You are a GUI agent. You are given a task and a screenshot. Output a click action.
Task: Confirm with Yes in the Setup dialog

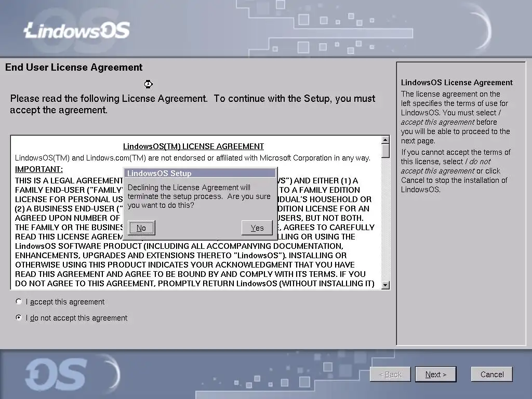coord(257,228)
